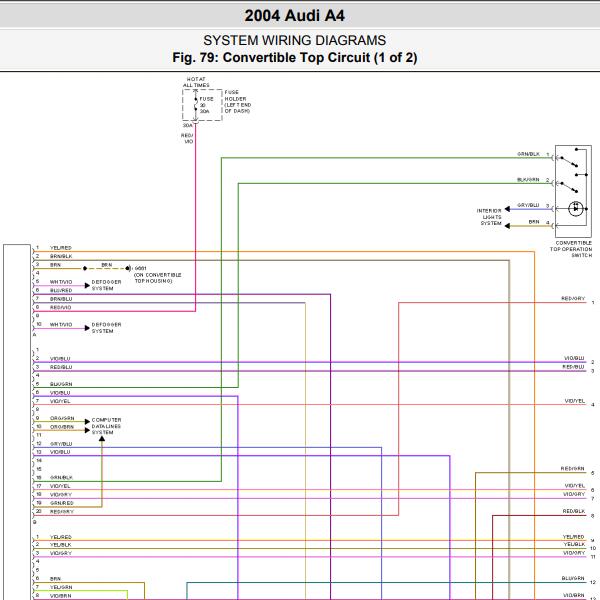600x600 pixels.
Task: Click RED/BLU label on connector B pin 3
Action: (x=61, y=367)
